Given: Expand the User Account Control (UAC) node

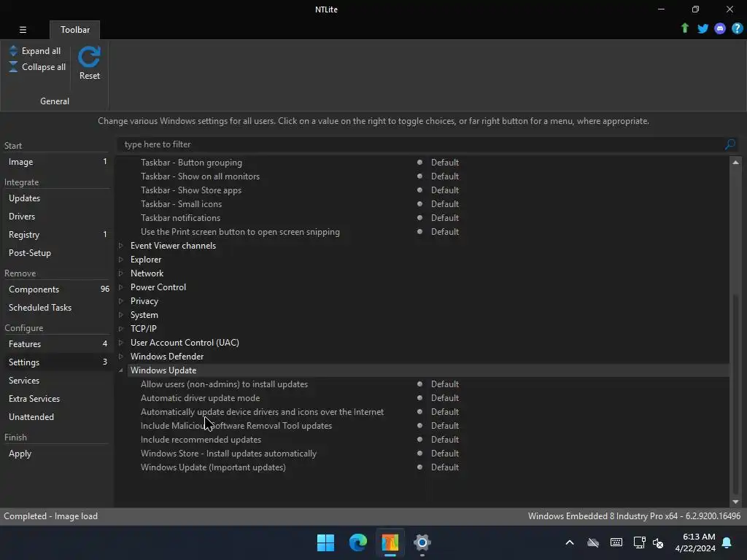Looking at the screenshot, I should click(x=121, y=343).
